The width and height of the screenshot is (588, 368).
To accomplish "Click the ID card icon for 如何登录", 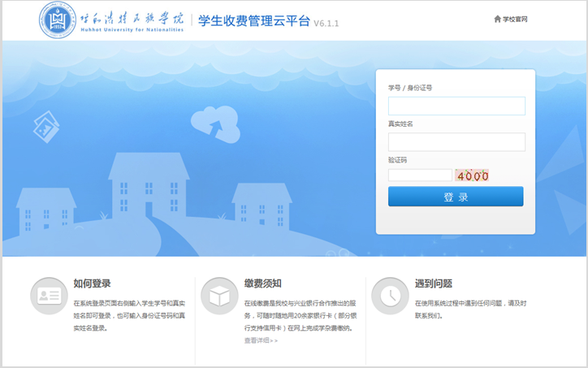I will (49, 296).
